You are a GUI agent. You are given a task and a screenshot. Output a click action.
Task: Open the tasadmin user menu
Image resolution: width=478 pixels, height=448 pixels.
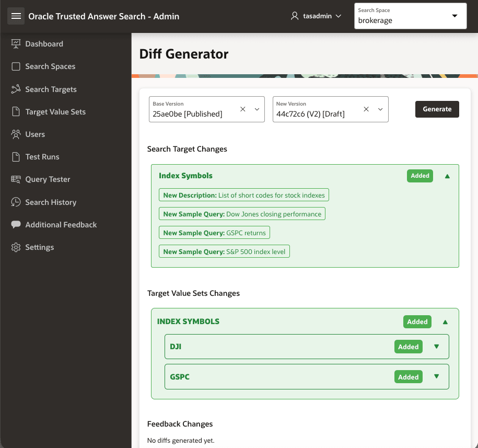[316, 16]
